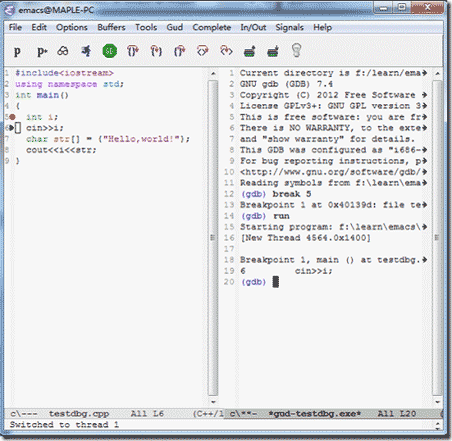452x441 pixels.
Task: Click the watch expression glasses icon
Action: pyautogui.click(x=63, y=51)
